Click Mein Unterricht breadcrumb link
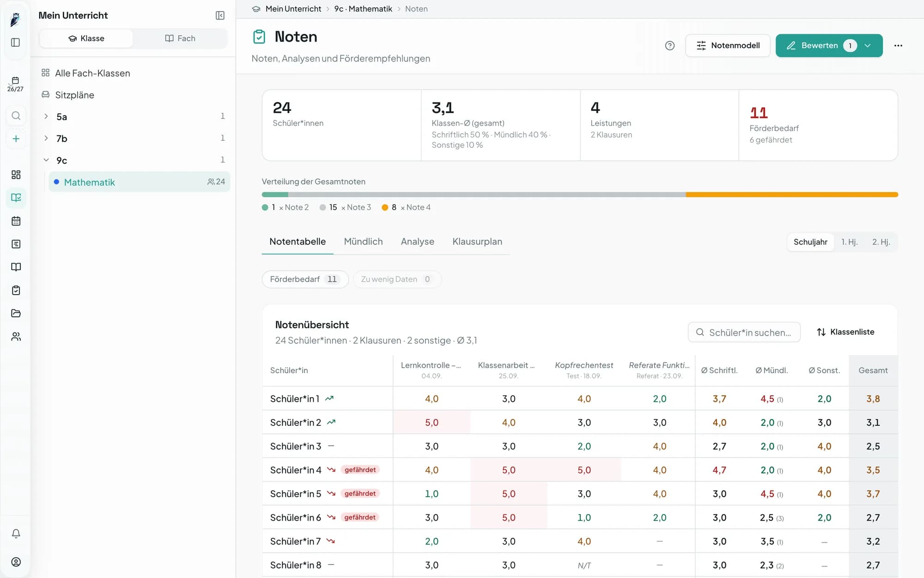This screenshot has height=578, width=924. [x=293, y=9]
